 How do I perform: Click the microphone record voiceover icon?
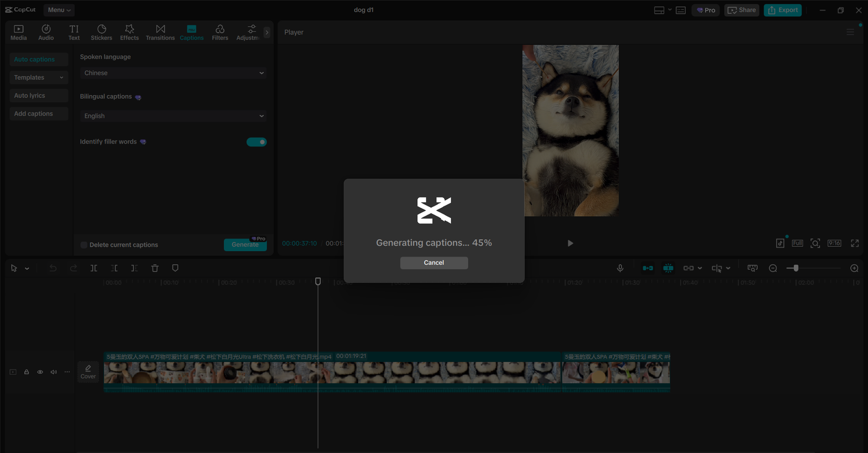620,268
